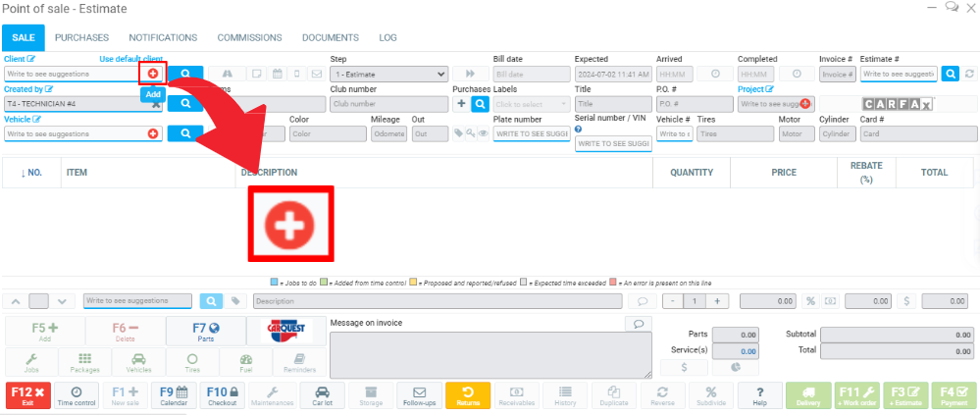
Task: Open the F9 Calendar
Action: 174,394
